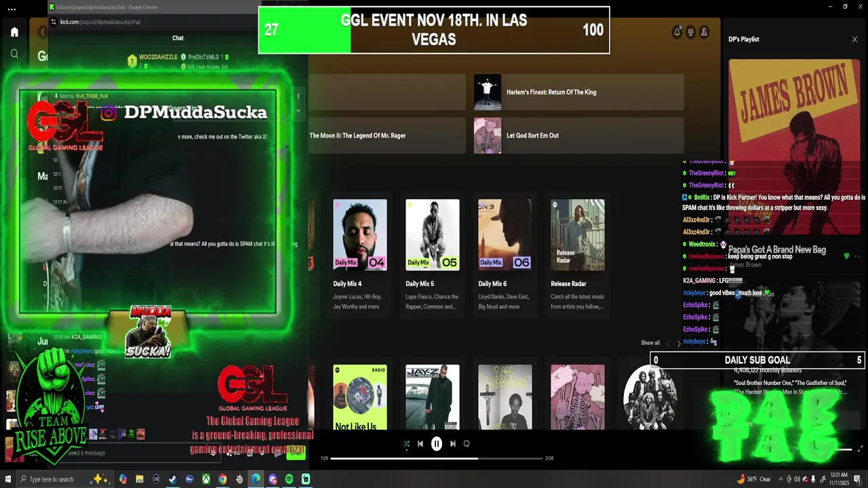Open Let God Sort Em Out album
The image size is (868, 488).
(x=578, y=136)
